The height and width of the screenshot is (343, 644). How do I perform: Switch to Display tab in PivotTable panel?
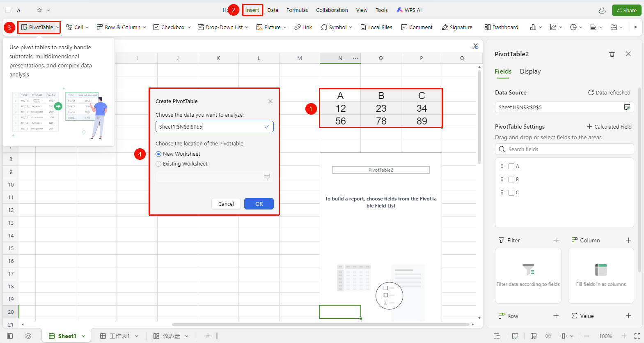click(530, 71)
